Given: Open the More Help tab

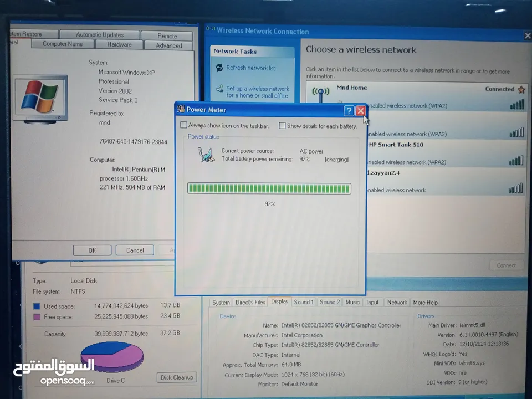Looking at the screenshot, I should tap(425, 303).
